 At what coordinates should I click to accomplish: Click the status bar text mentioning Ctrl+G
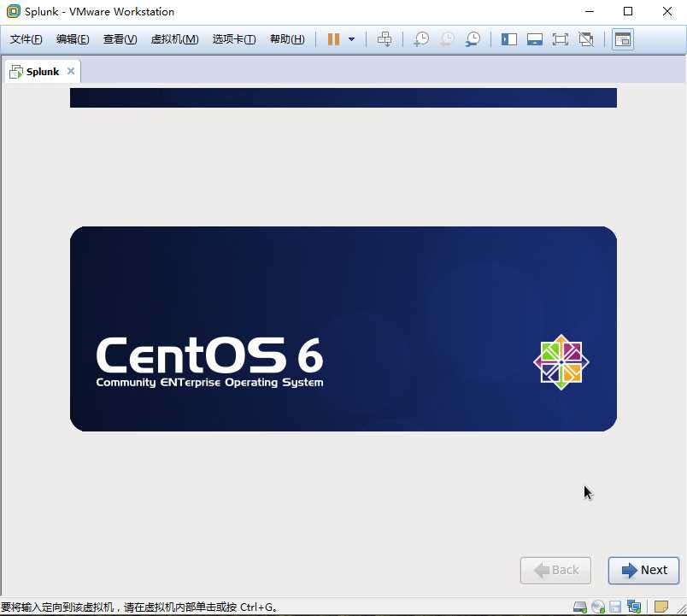tap(139, 607)
